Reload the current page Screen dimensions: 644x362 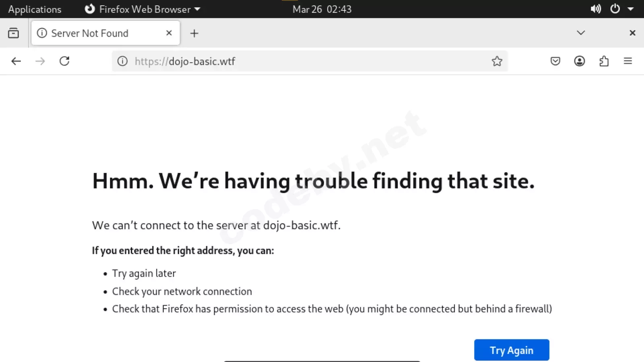pyautogui.click(x=64, y=61)
